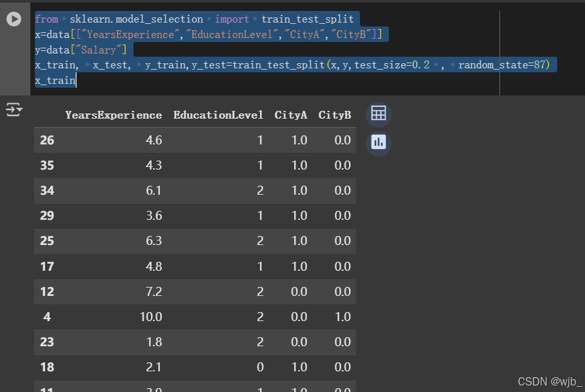Viewport: 585px width, 392px height.
Task: Click the CityB column header
Action: point(335,115)
